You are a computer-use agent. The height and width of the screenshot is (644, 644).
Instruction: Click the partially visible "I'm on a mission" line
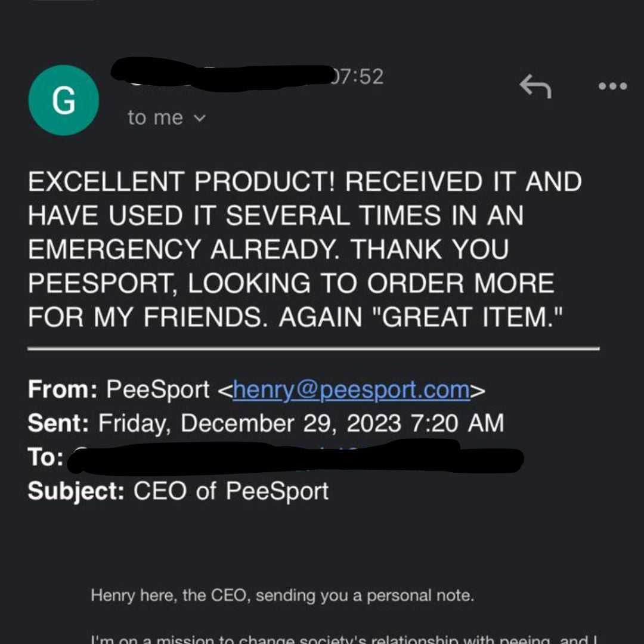344,638
